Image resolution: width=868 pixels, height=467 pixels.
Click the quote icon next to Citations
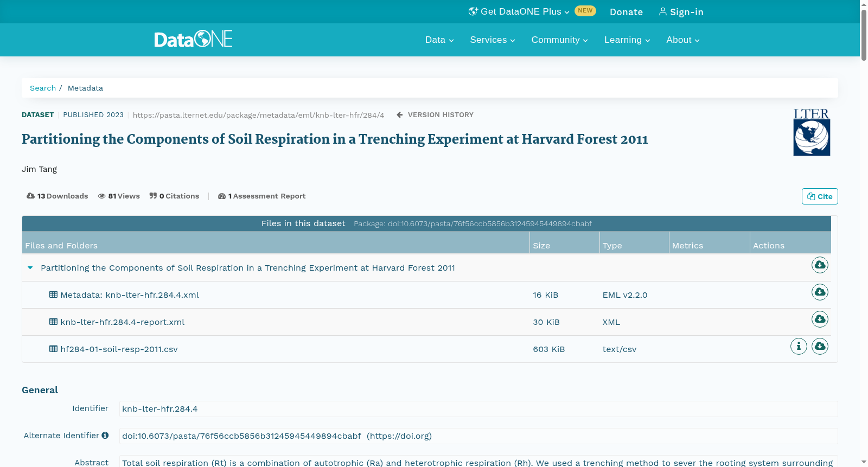click(153, 196)
